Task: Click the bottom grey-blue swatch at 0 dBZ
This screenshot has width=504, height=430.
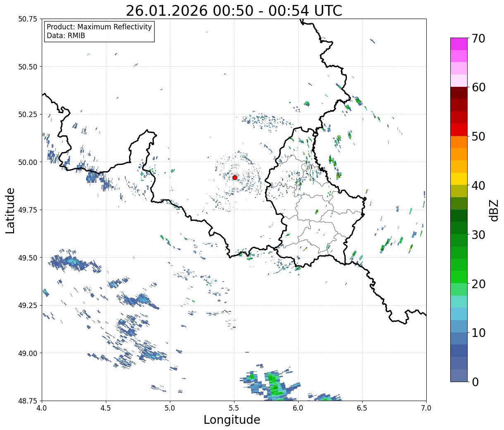Action: coord(459,375)
